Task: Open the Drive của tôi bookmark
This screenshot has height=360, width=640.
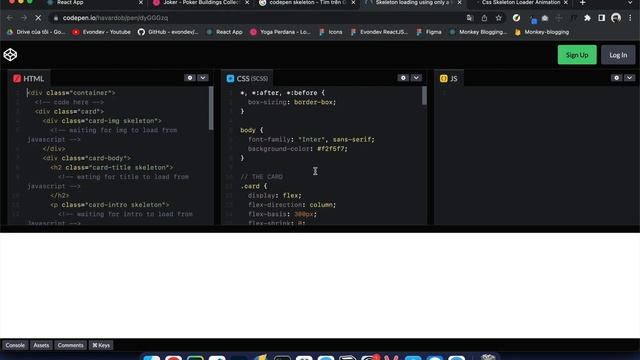Action: 36,32
